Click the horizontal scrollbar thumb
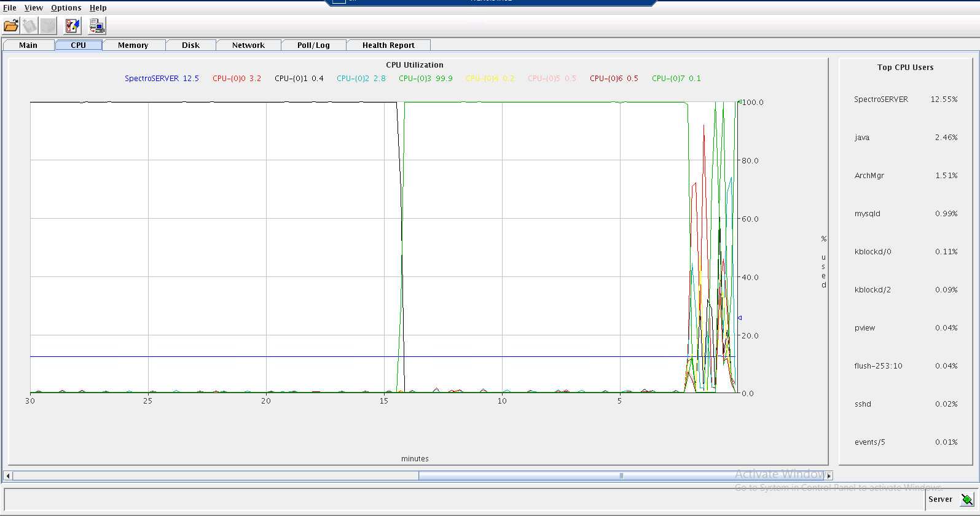The width and height of the screenshot is (980, 516). tap(621, 475)
